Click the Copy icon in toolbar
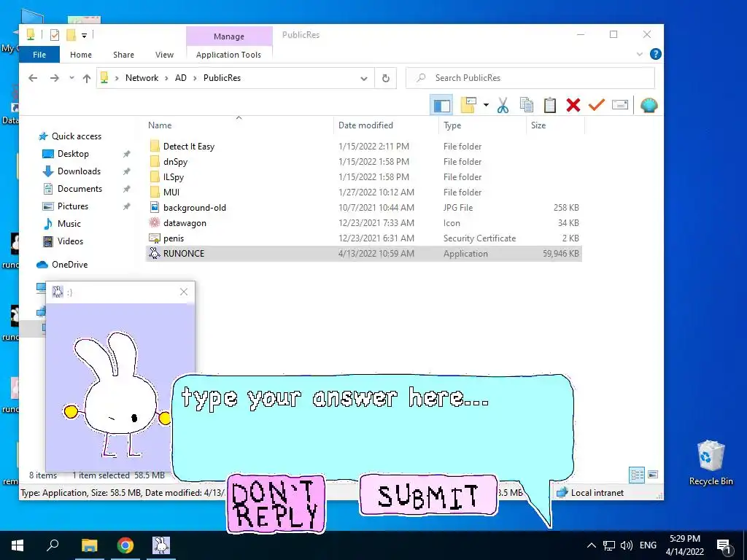 click(x=527, y=105)
